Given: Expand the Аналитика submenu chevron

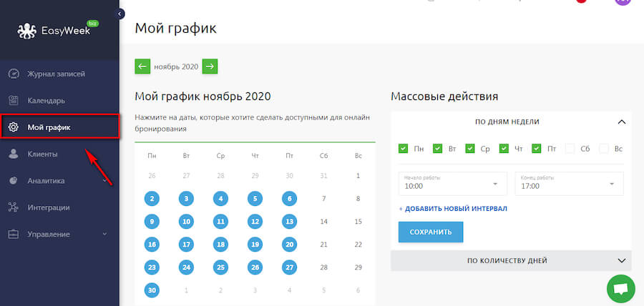Looking at the screenshot, I should [x=104, y=181].
